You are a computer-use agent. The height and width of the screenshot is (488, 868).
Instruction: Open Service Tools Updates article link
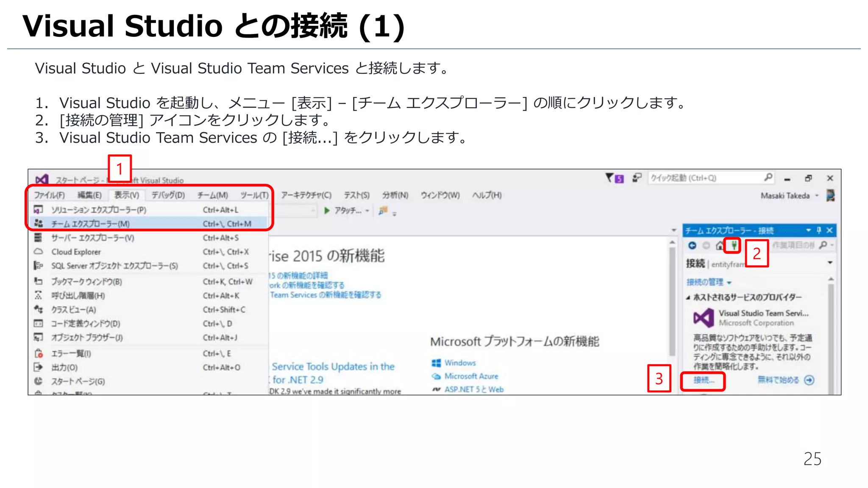[x=333, y=373]
